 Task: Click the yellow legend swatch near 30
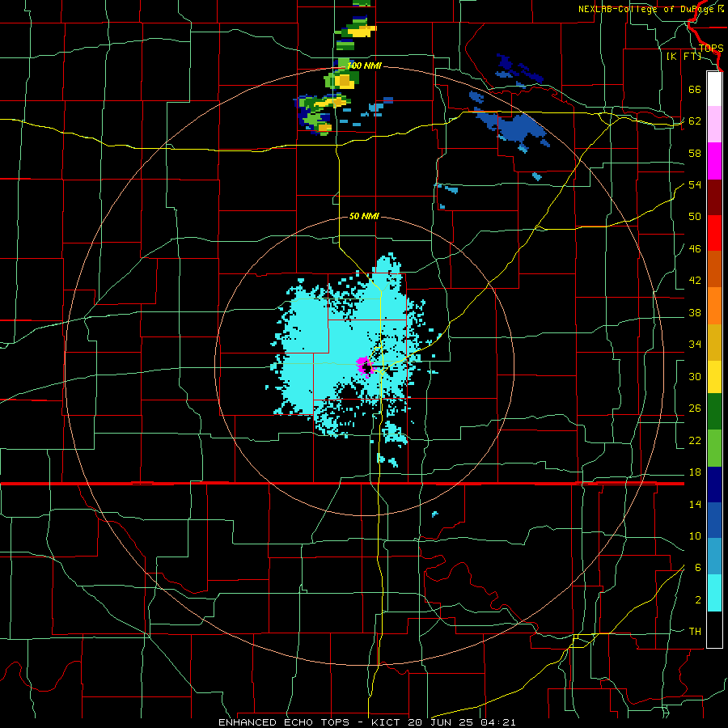coord(714,377)
